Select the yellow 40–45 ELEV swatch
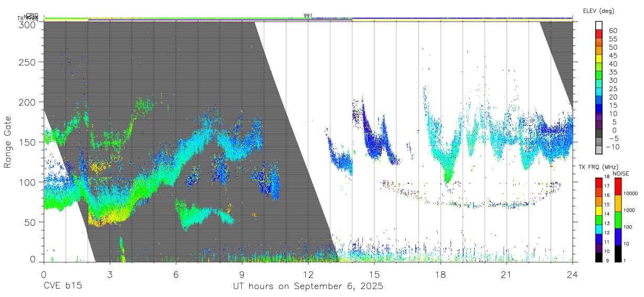The height and width of the screenshot is (297, 644). [x=599, y=59]
